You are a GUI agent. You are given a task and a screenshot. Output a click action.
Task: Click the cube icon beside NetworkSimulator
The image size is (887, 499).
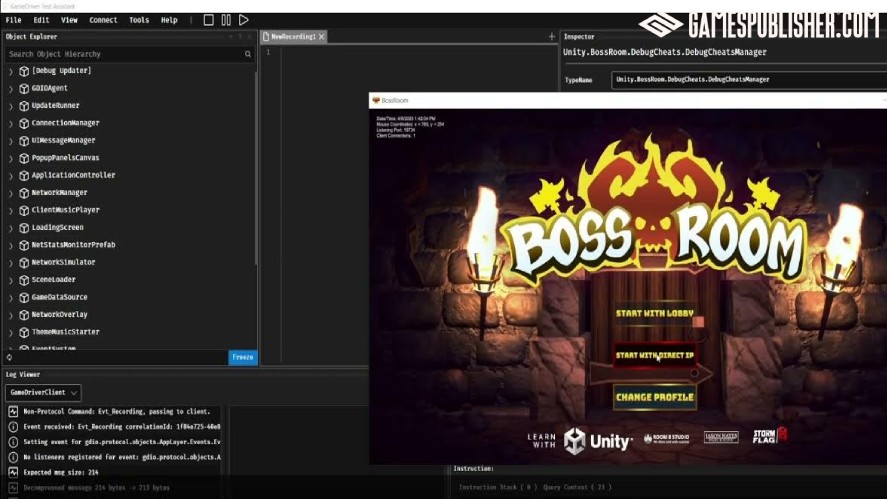pyautogui.click(x=24, y=263)
